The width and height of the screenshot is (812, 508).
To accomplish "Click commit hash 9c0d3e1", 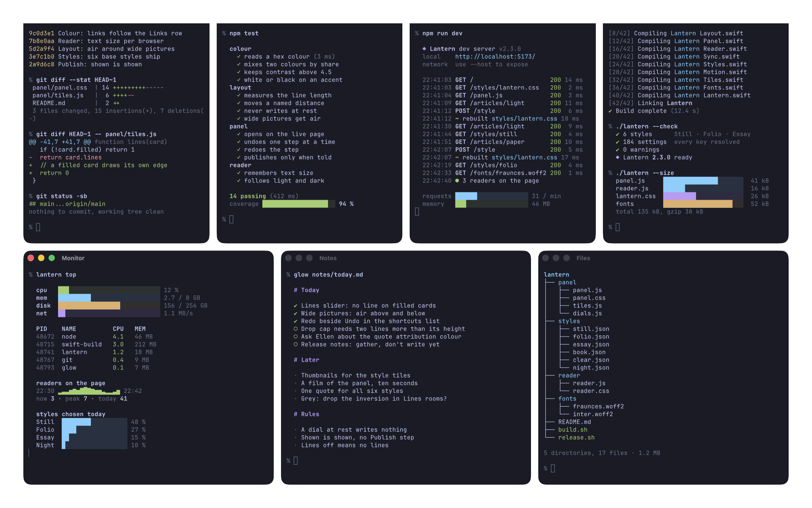I will pos(42,33).
